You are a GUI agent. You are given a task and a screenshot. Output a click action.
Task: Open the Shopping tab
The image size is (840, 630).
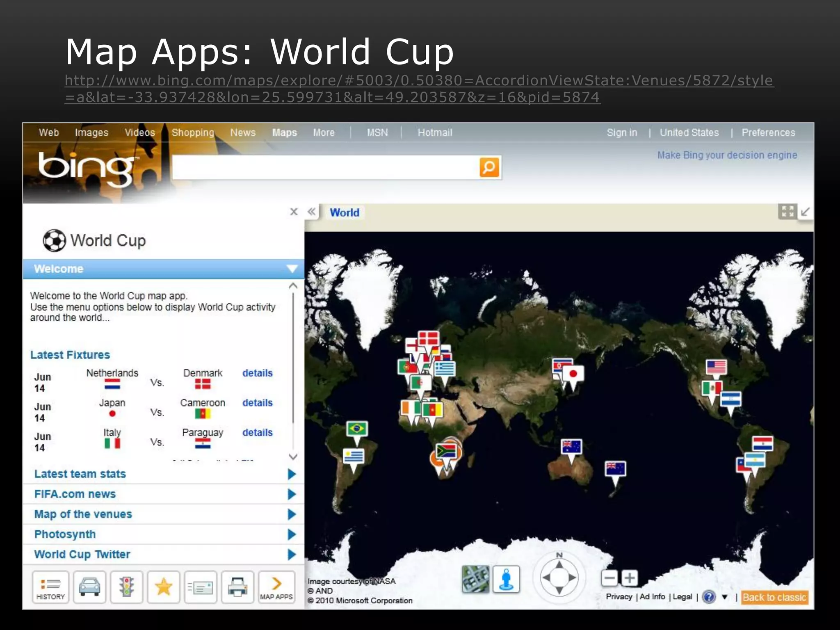click(x=193, y=132)
